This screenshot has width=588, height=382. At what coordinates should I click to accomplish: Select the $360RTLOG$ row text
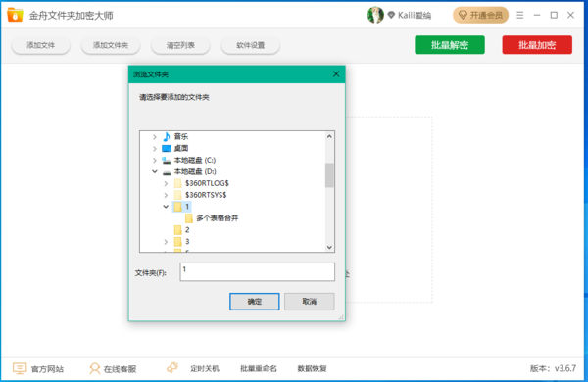click(x=207, y=183)
